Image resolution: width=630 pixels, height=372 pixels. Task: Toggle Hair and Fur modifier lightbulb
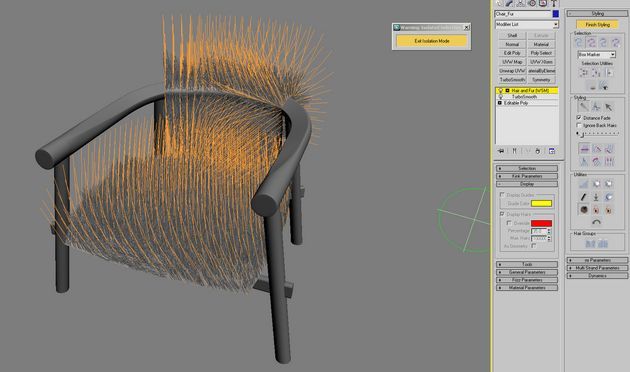coord(500,91)
